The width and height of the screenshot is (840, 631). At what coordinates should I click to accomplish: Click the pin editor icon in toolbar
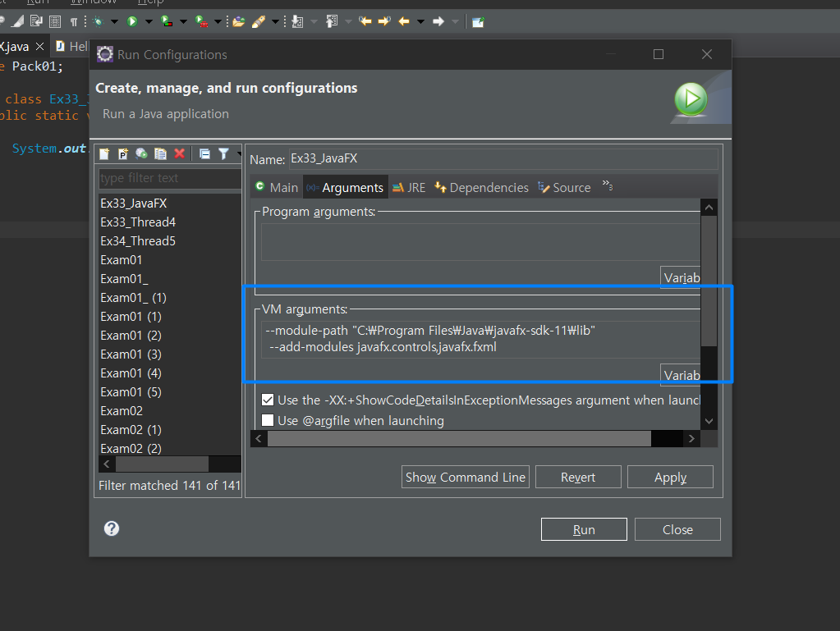click(478, 21)
